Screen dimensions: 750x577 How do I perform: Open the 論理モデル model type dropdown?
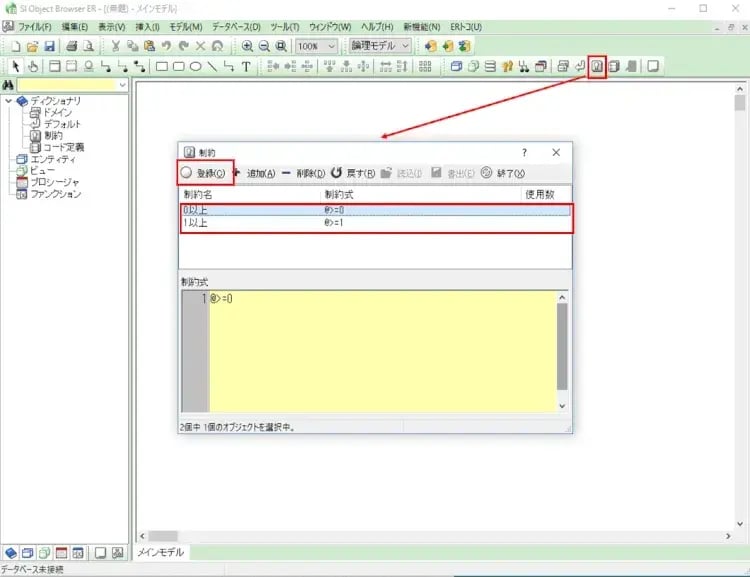[405, 46]
